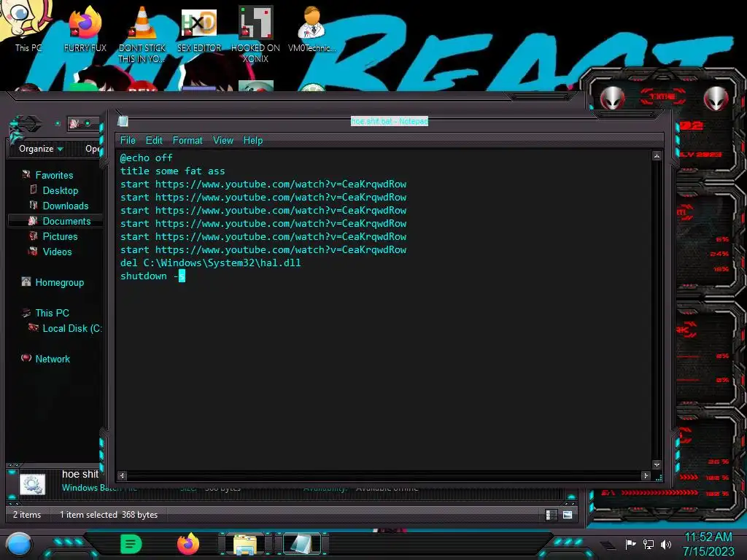Click the Notepad title bar text
Image resolution: width=747 pixels, height=560 pixels.
[x=390, y=121]
